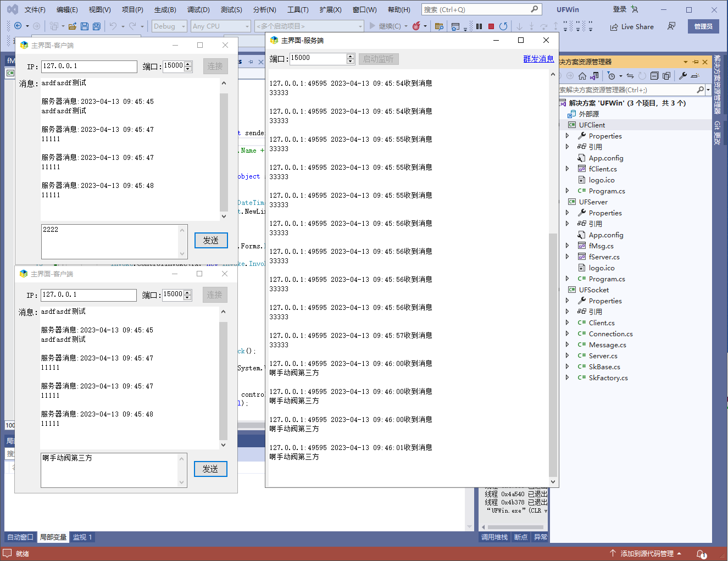Select logo.ico under UFServer
This screenshot has width=728, height=561.
pyautogui.click(x=602, y=268)
